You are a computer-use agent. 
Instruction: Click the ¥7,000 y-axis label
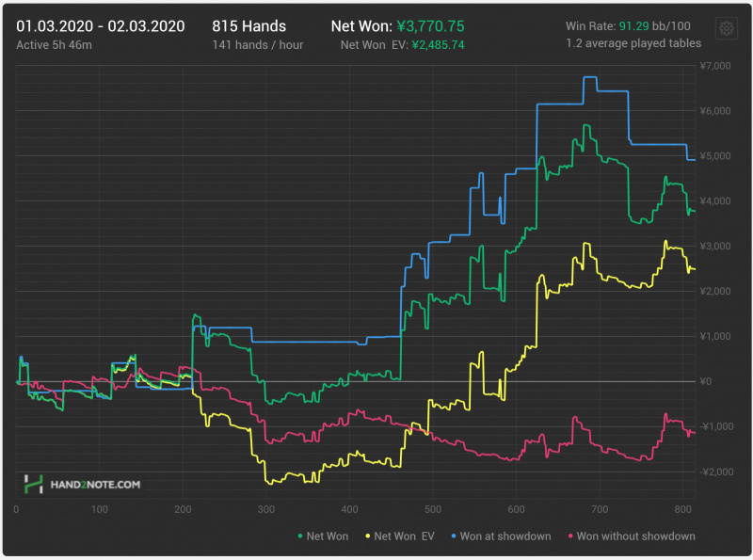717,65
